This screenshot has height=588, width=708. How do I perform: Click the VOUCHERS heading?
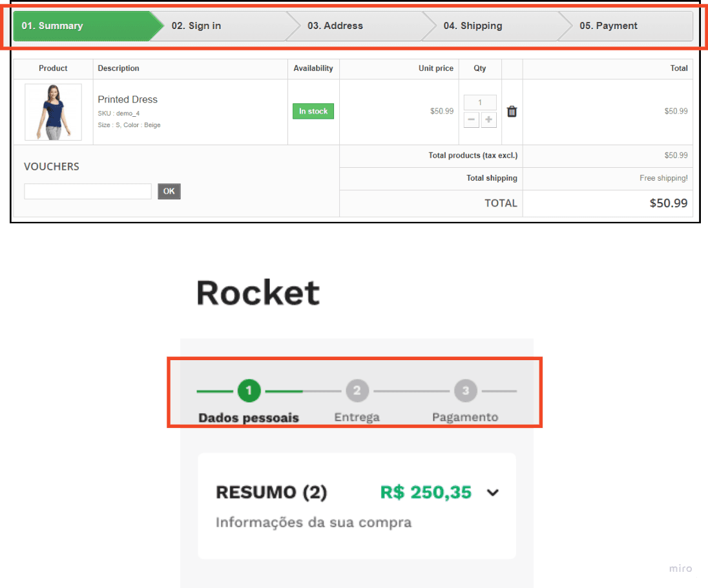(x=52, y=167)
